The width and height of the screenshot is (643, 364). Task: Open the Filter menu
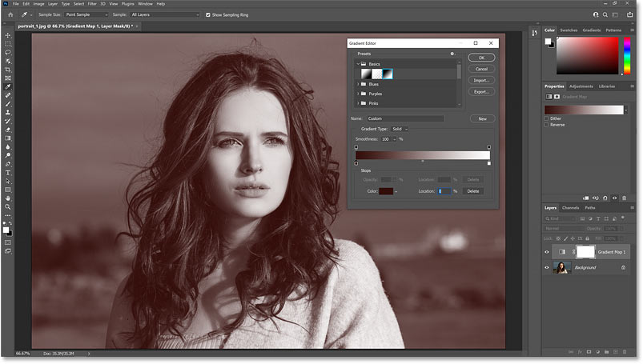click(92, 4)
